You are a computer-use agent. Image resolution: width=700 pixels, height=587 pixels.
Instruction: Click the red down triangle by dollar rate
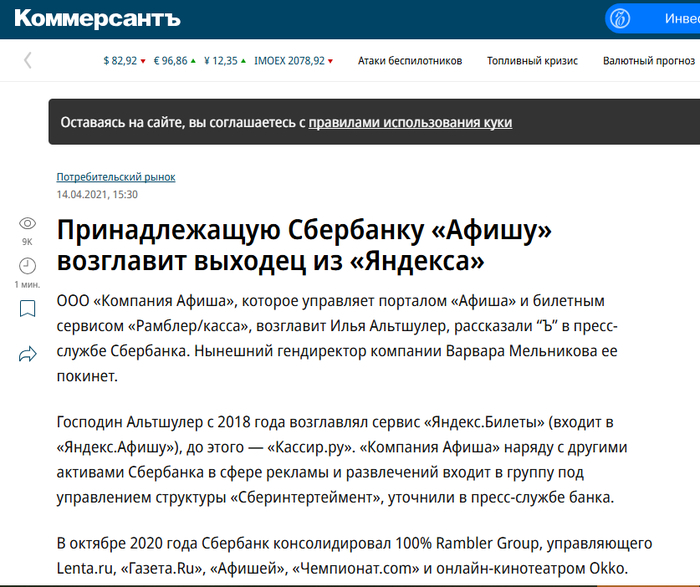(143, 61)
